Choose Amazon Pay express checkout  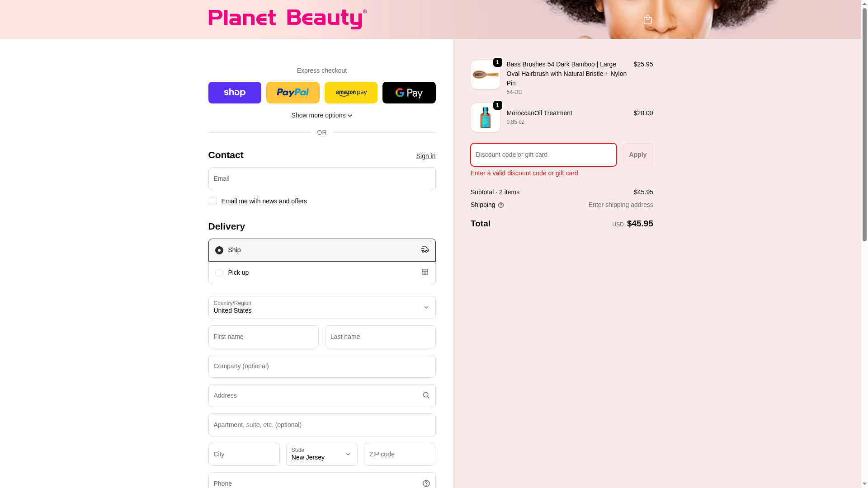pyautogui.click(x=351, y=93)
